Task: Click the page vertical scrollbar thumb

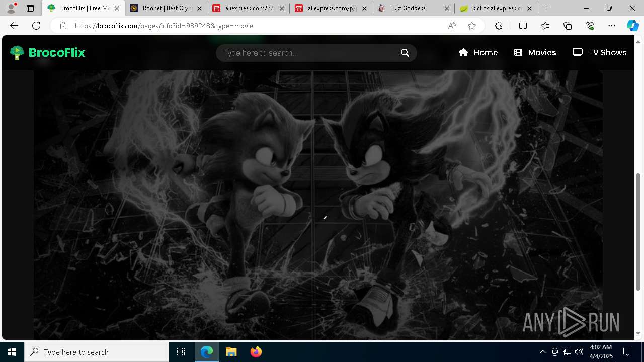Action: point(638,232)
